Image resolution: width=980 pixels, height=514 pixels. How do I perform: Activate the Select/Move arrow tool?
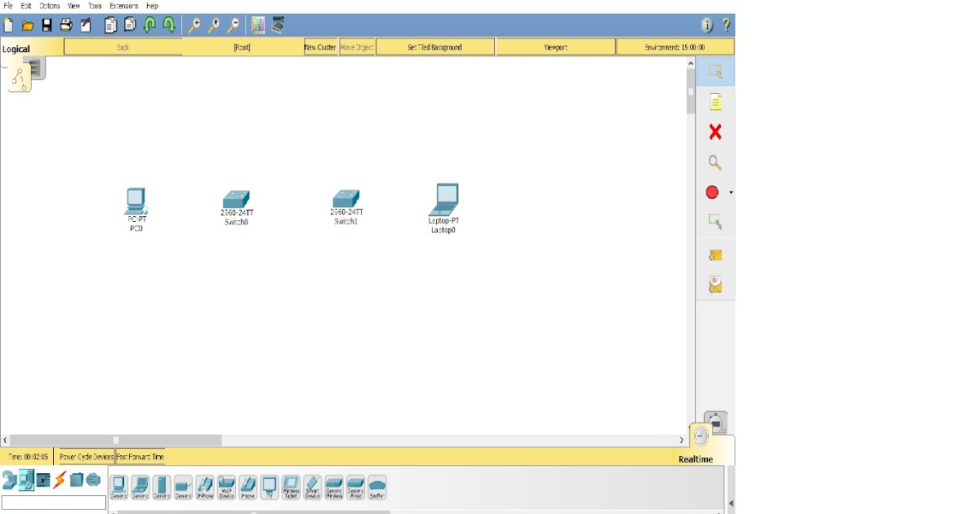[x=715, y=72]
